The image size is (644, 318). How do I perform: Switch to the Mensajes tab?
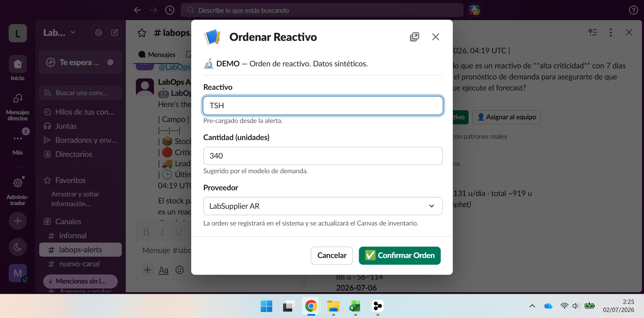157,55
